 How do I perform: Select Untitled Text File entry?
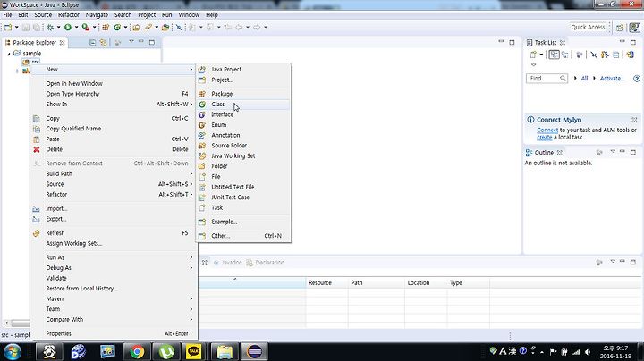pyautogui.click(x=244, y=187)
